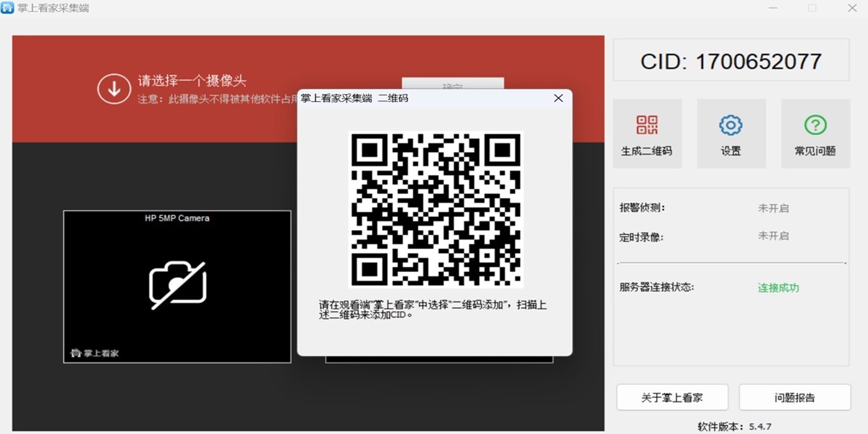This screenshot has height=434, width=868.
Task: Close the 二维码 QR code dialog
Action: click(558, 98)
